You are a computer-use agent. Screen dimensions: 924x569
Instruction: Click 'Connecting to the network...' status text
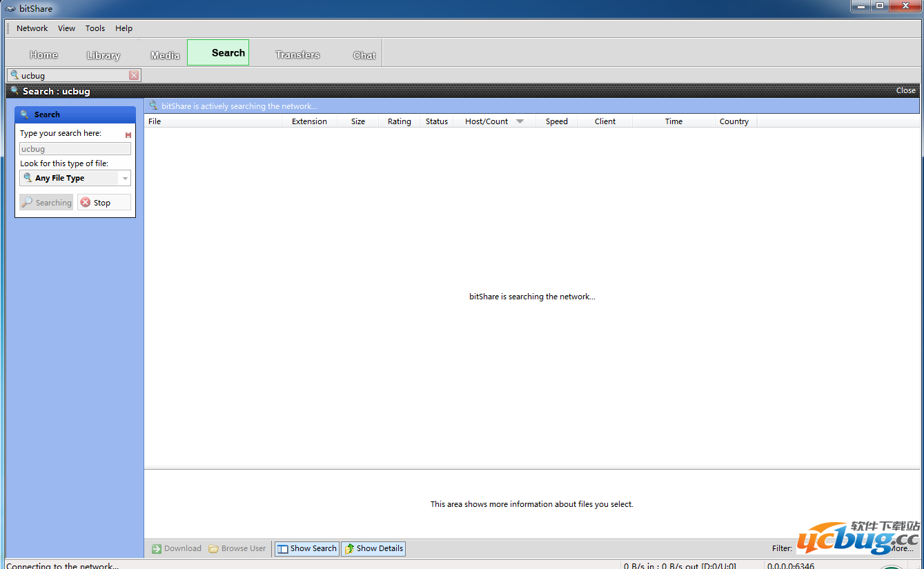[62, 566]
